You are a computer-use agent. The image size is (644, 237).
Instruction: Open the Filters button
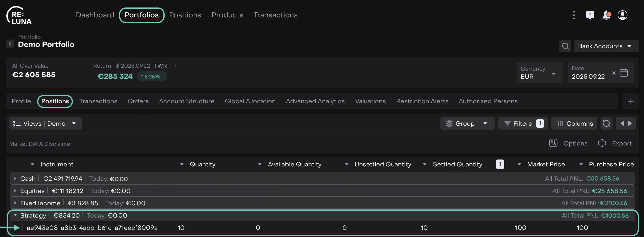pos(523,124)
